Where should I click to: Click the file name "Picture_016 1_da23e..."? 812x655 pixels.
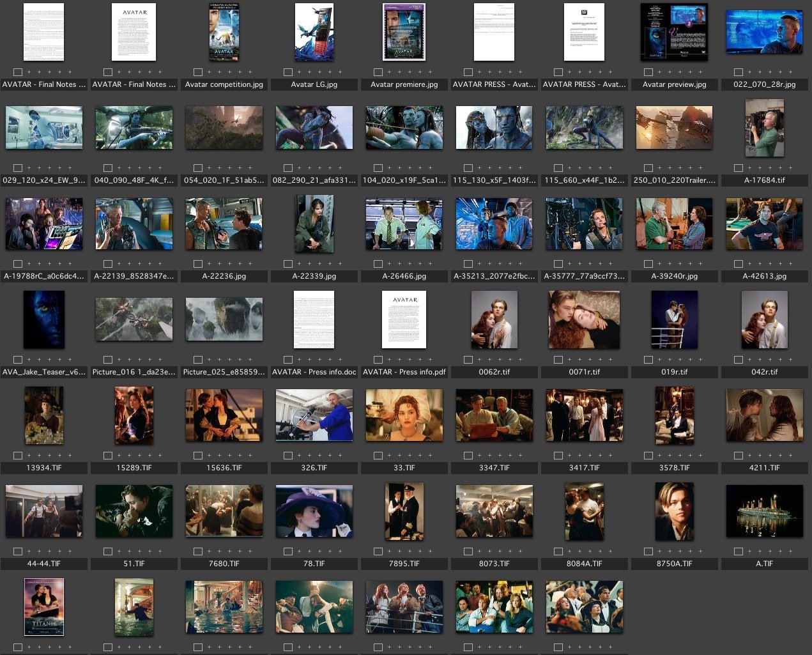coord(134,372)
